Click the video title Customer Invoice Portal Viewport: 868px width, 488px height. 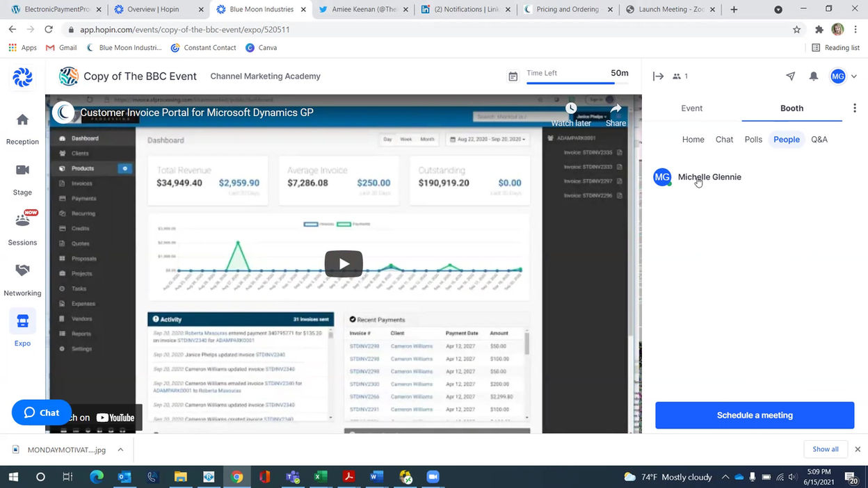click(x=197, y=113)
